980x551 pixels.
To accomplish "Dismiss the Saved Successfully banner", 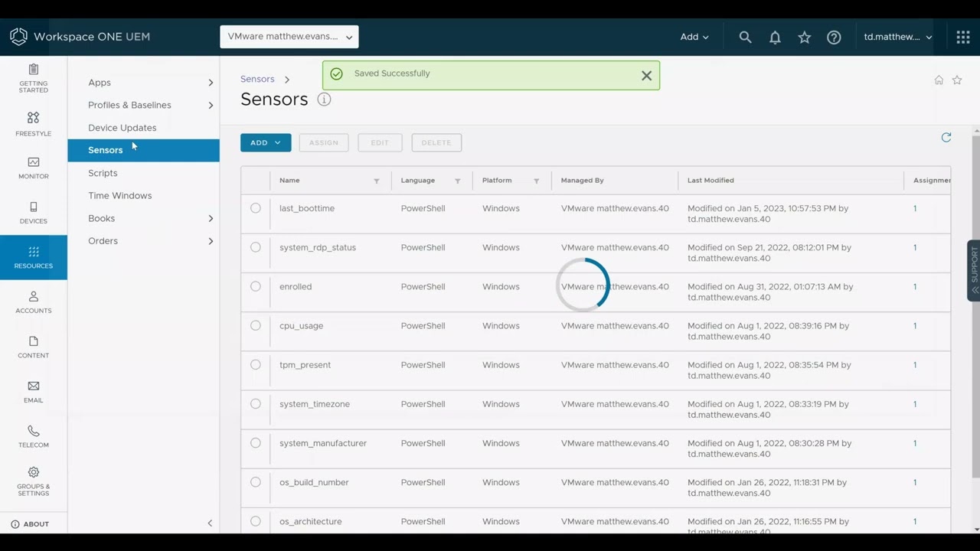I will (647, 76).
